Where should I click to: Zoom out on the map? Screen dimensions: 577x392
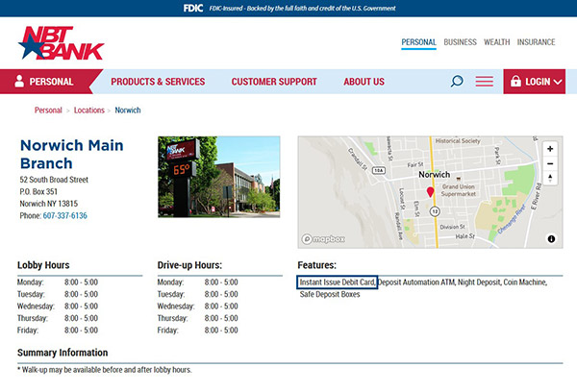550,163
